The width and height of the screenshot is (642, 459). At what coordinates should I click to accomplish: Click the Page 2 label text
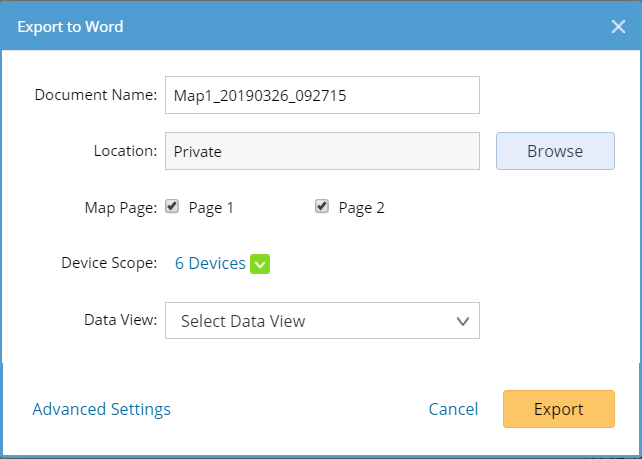click(x=361, y=208)
